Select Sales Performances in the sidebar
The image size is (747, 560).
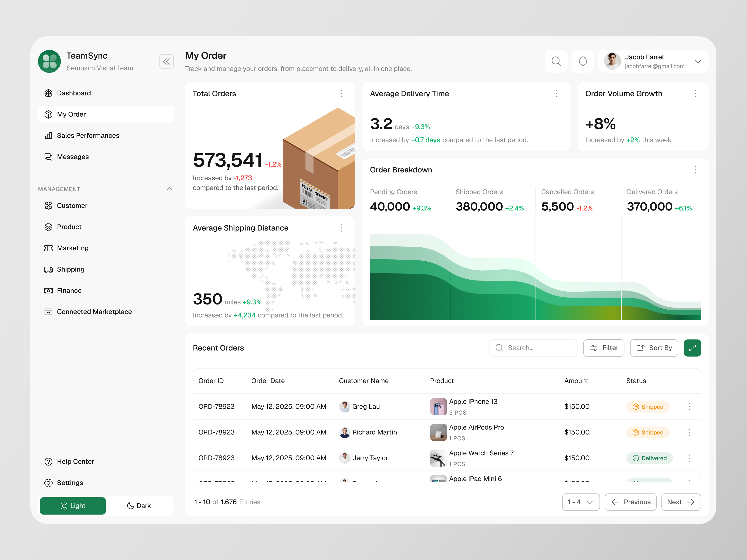(x=88, y=135)
